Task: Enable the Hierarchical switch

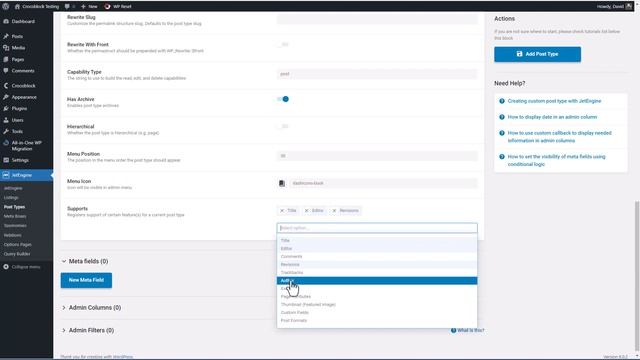Action: click(283, 127)
